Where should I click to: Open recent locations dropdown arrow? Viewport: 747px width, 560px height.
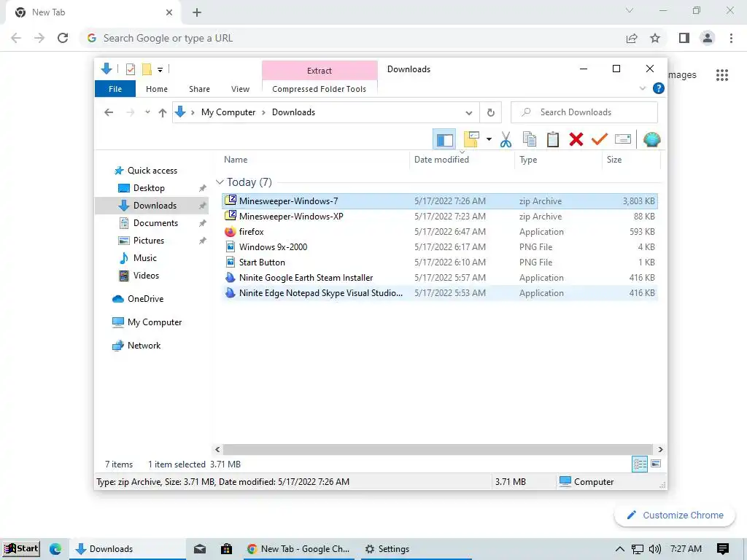point(147,112)
